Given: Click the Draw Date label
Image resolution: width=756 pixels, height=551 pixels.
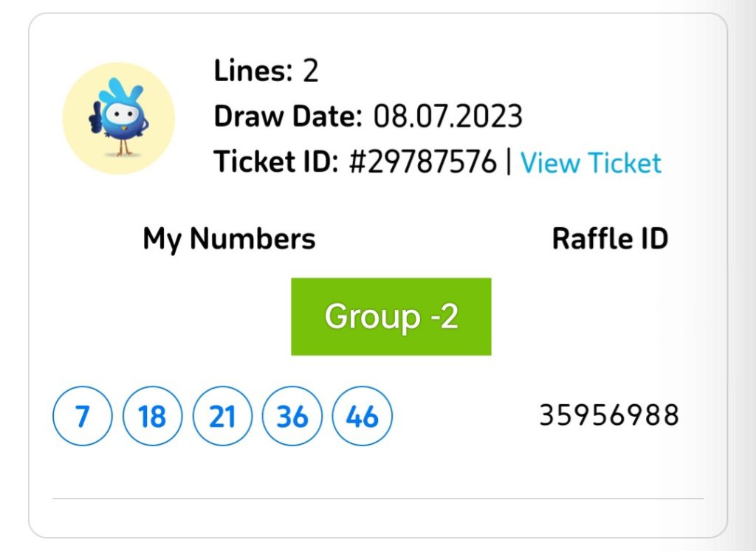Looking at the screenshot, I should coord(288,117).
